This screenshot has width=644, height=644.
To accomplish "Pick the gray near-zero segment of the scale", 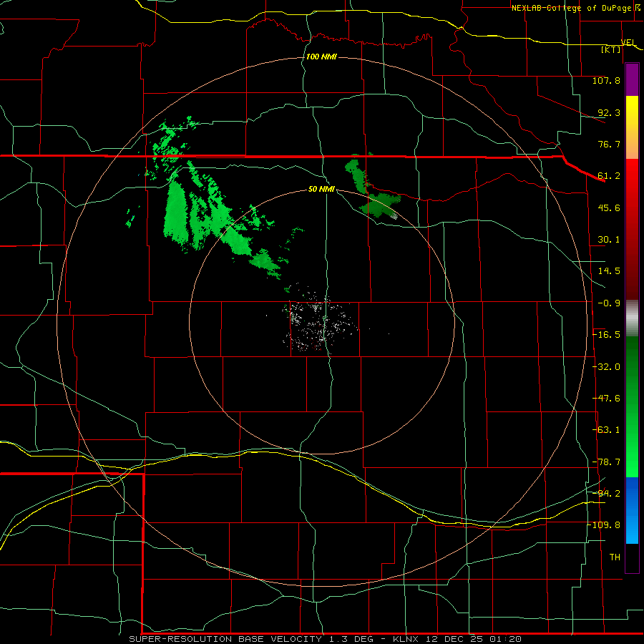I will click(x=632, y=318).
